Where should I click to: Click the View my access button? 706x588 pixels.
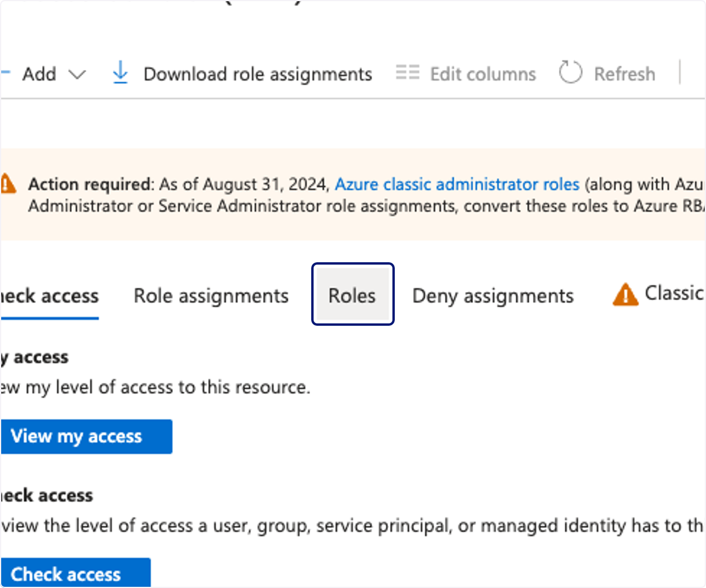86,436
